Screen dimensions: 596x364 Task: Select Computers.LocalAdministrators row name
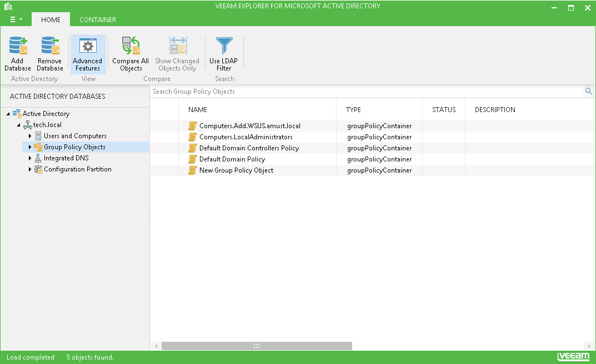tap(246, 137)
